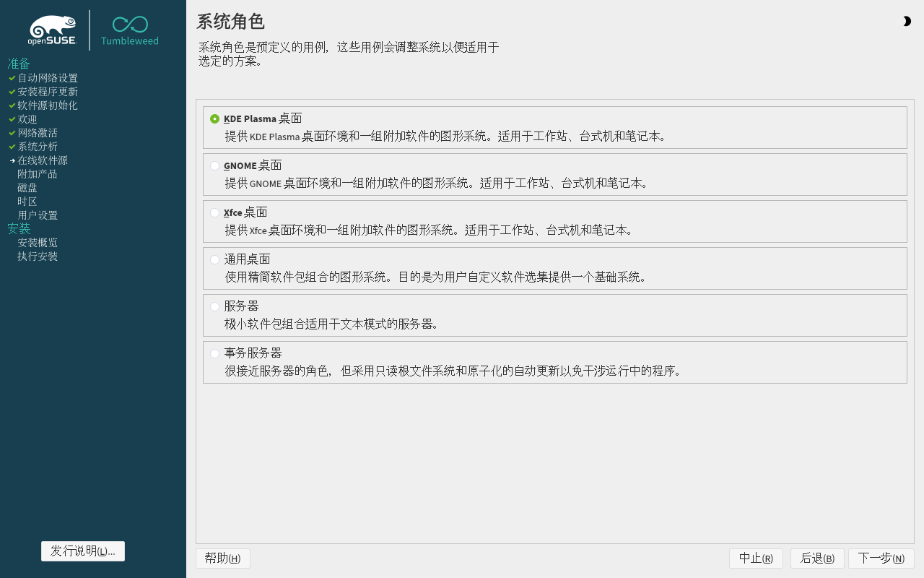924x578 pixels.
Task: Click description starting 很接近服务器的角色
Action: tap(453, 371)
